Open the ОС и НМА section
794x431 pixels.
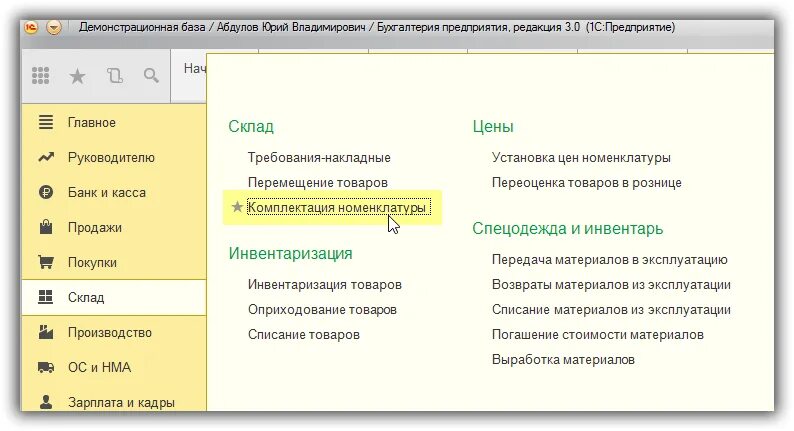(114, 367)
